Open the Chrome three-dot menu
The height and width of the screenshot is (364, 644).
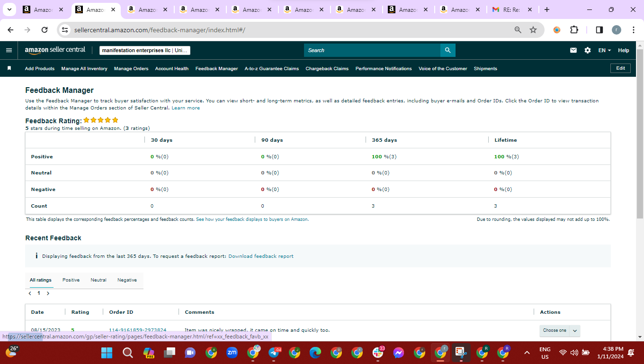click(x=634, y=30)
